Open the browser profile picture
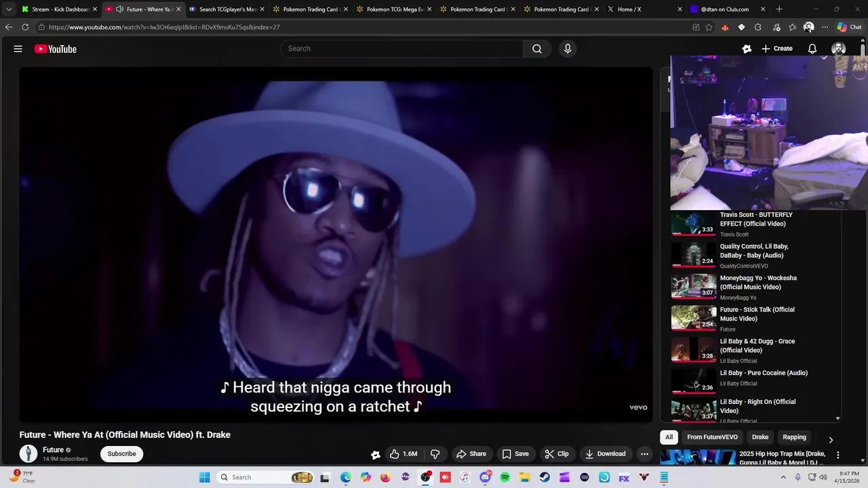The height and width of the screenshot is (488, 868). click(x=809, y=27)
